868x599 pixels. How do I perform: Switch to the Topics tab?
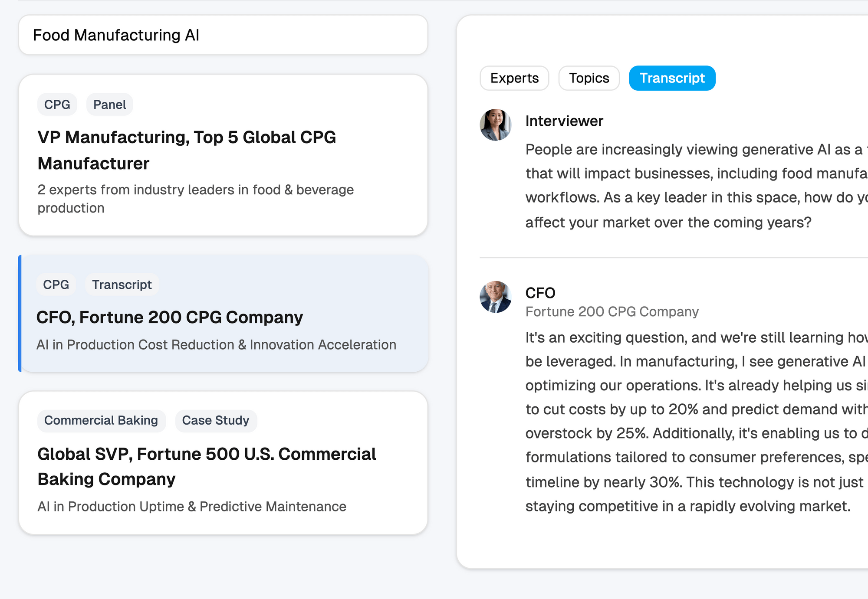[x=589, y=78]
